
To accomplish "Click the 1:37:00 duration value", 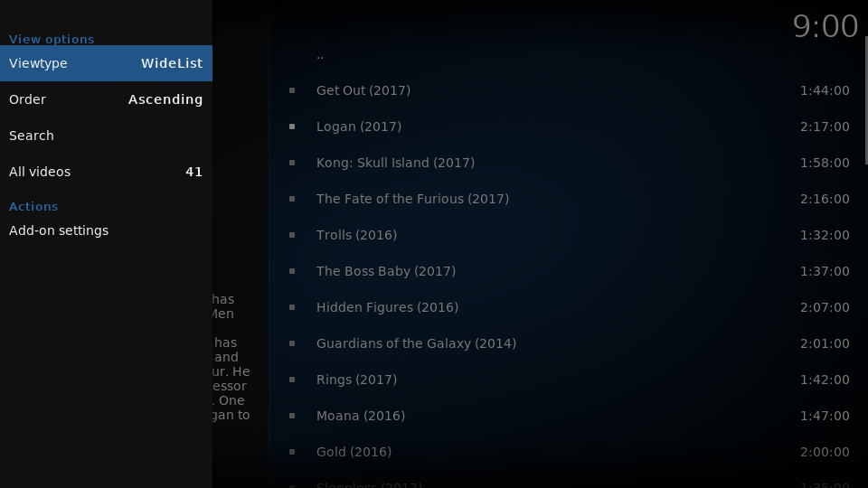I will [825, 271].
